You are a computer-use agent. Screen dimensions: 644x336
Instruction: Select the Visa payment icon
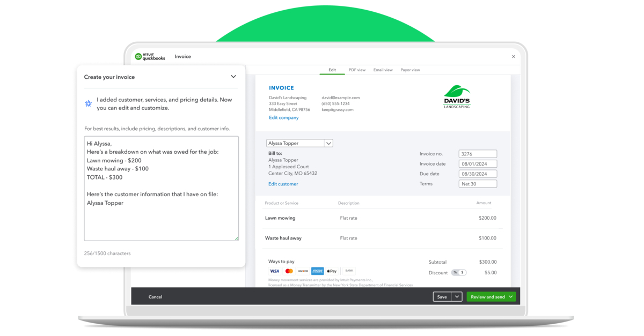[275, 271]
